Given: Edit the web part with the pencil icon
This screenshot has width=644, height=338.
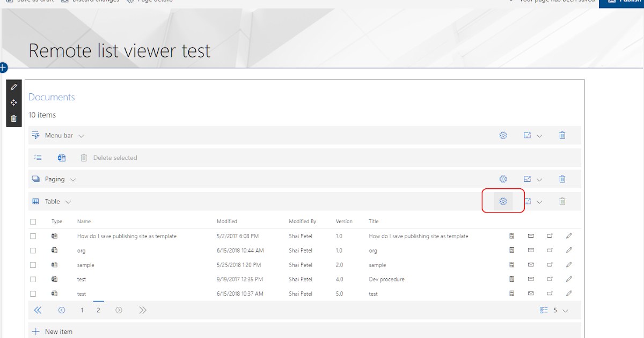Looking at the screenshot, I should point(13,86).
